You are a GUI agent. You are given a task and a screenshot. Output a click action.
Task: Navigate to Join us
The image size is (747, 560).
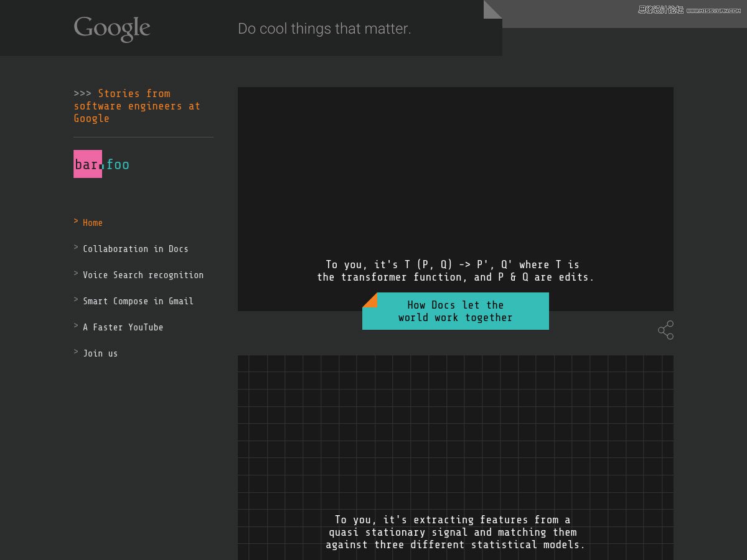[100, 353]
